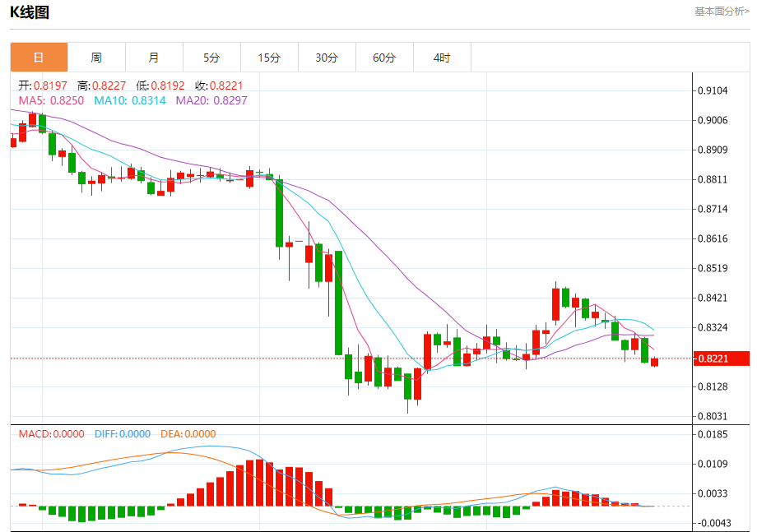The width and height of the screenshot is (757, 532).
Task: Click the DIFF:0.0000 label
Action: pos(123,433)
